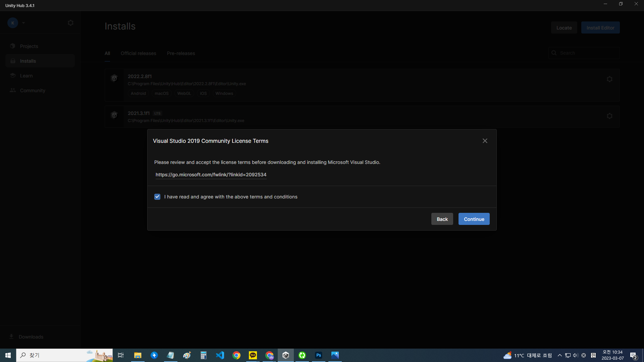Open the Community section
This screenshot has height=362, width=644.
click(40, 90)
